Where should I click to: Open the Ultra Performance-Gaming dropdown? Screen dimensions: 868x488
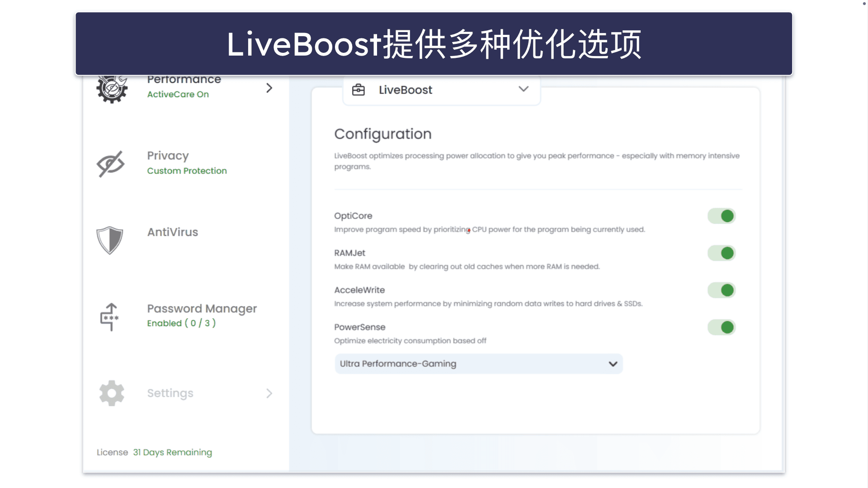pos(479,364)
